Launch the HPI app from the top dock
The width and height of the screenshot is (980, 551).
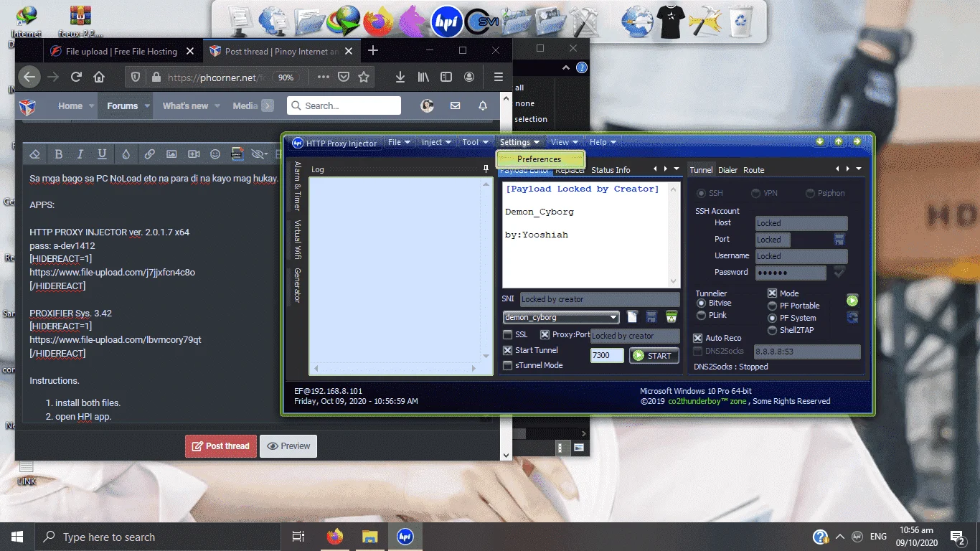446,21
